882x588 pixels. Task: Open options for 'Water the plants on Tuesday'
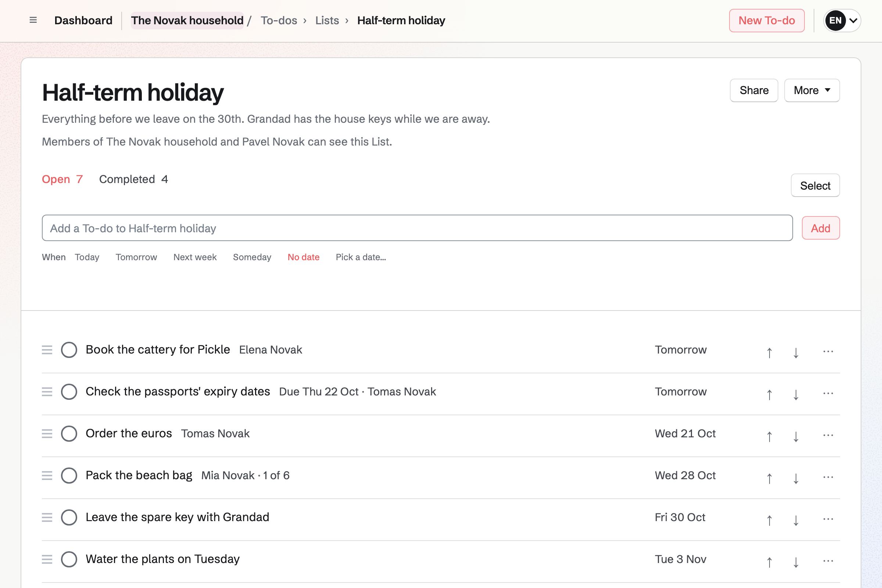click(x=828, y=562)
